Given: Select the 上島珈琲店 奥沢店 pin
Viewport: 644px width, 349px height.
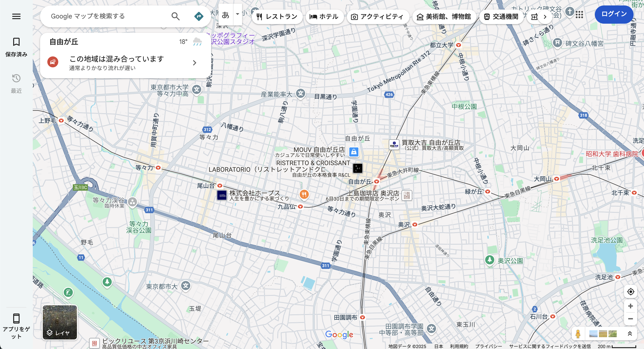Looking at the screenshot, I should (x=407, y=195).
